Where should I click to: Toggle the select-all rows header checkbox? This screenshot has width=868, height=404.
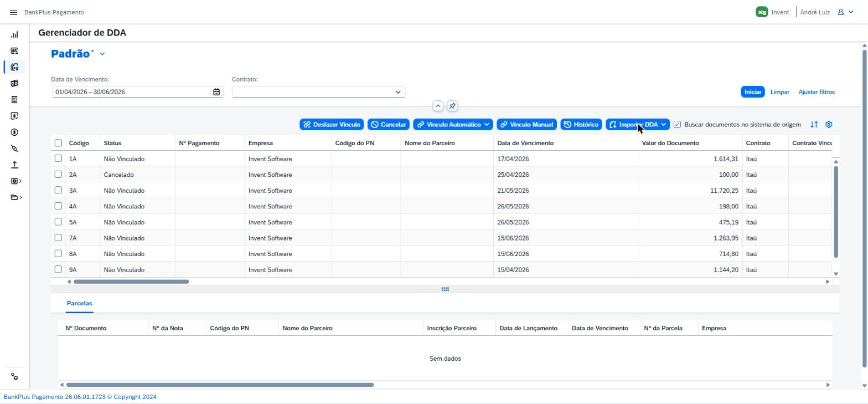coord(58,143)
